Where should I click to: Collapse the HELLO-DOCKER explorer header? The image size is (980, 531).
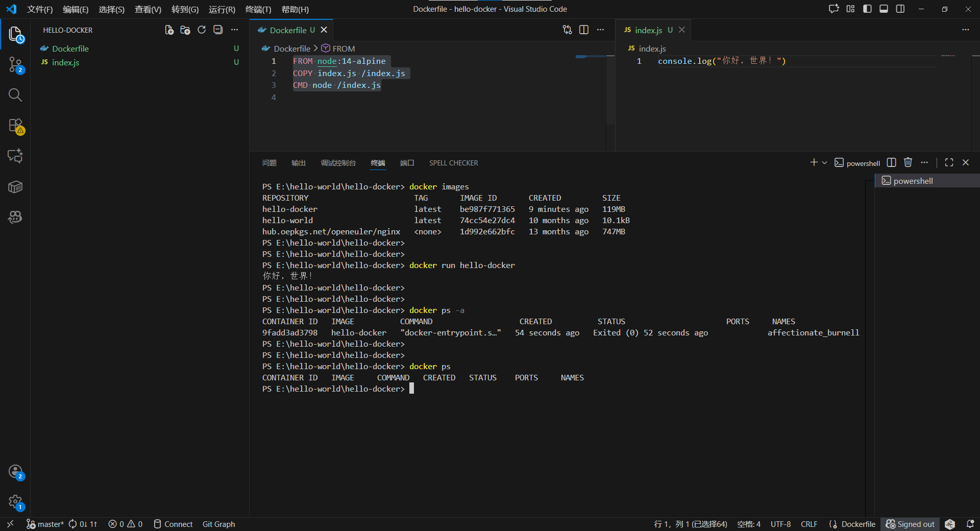(x=68, y=30)
